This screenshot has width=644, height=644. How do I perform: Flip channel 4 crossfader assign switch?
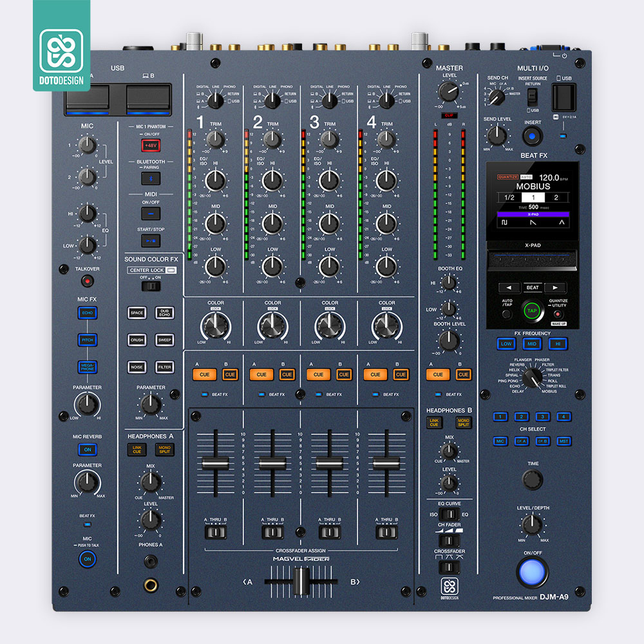click(386, 533)
